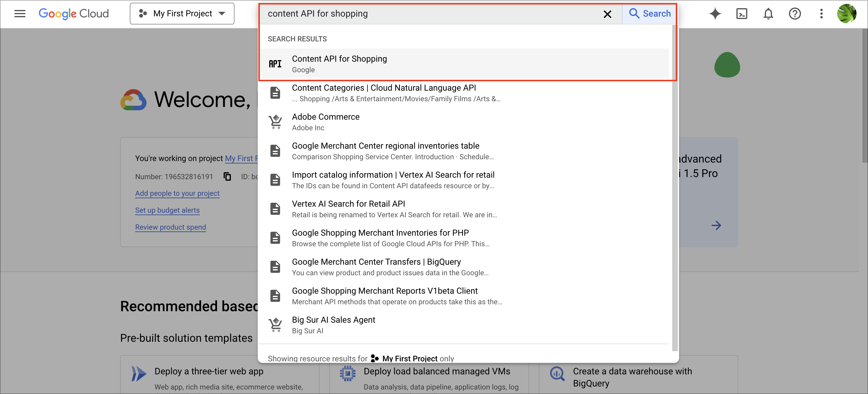Open Google Shopping Merchant Reports V1beta Client
The height and width of the screenshot is (394, 868).
(464, 296)
